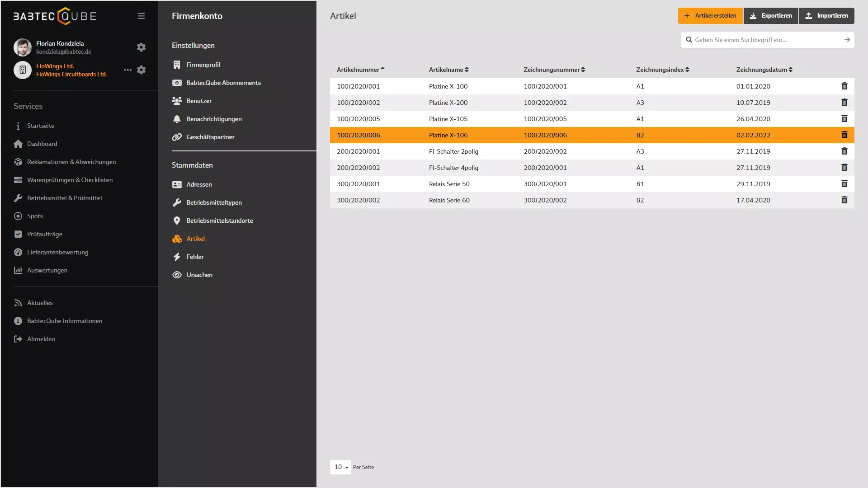The image size is (868, 488).
Task: Click FloWings Circuitboards Ltd. company name
Action: tap(71, 74)
